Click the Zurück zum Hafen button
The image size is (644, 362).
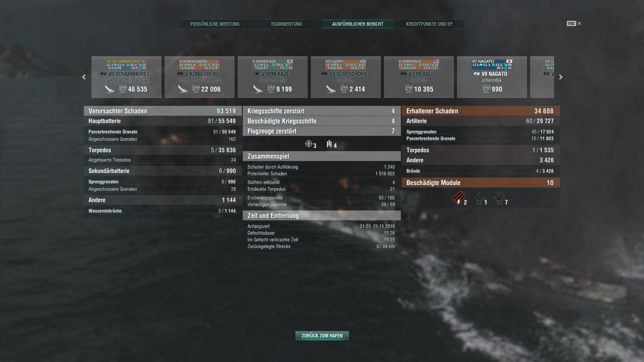[322, 335]
